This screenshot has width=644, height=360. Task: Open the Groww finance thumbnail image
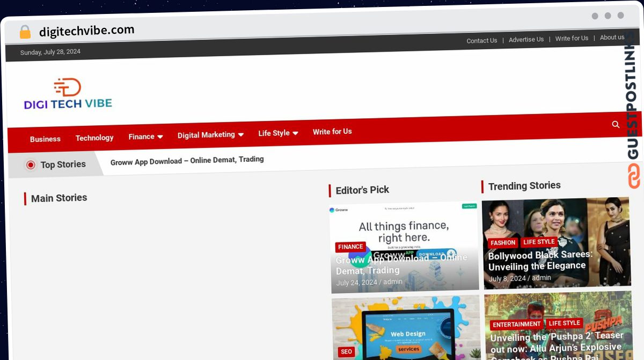pos(405,247)
